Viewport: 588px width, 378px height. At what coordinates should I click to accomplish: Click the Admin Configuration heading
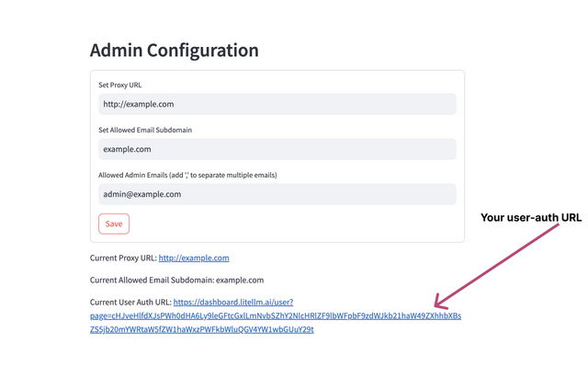click(x=175, y=51)
